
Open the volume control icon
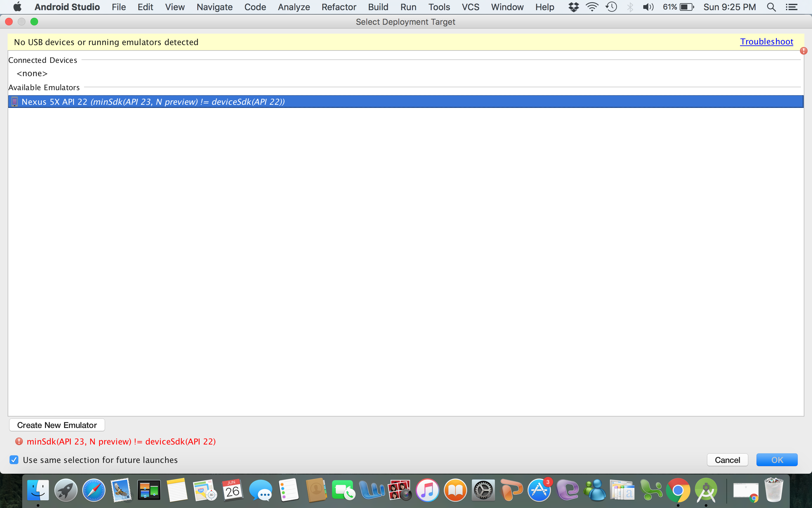pyautogui.click(x=648, y=7)
